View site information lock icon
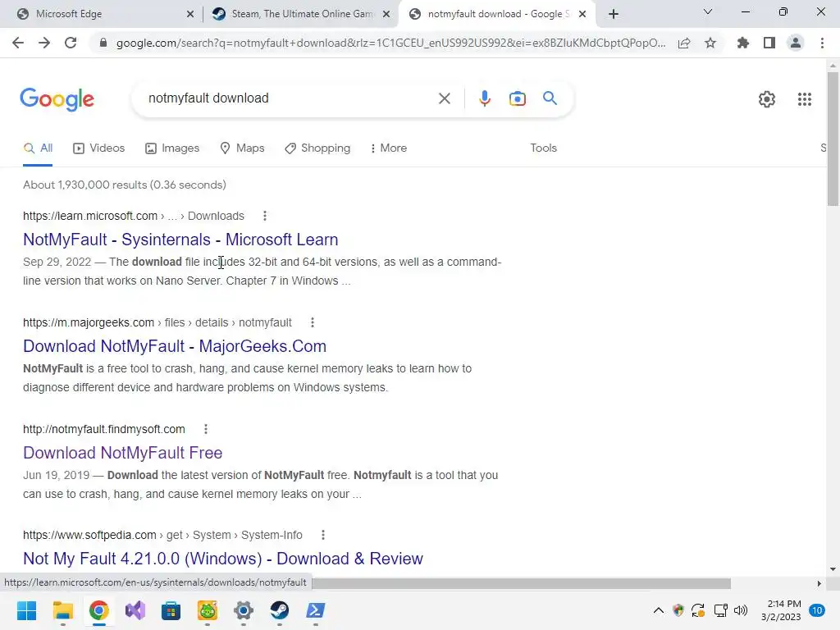This screenshot has height=630, width=840. pyautogui.click(x=103, y=43)
